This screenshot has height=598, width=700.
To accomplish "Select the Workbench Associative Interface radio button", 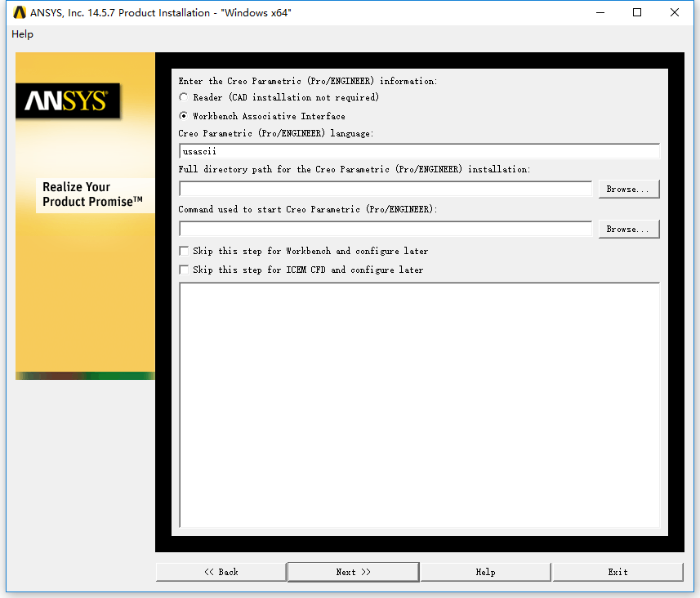I will pyautogui.click(x=184, y=116).
